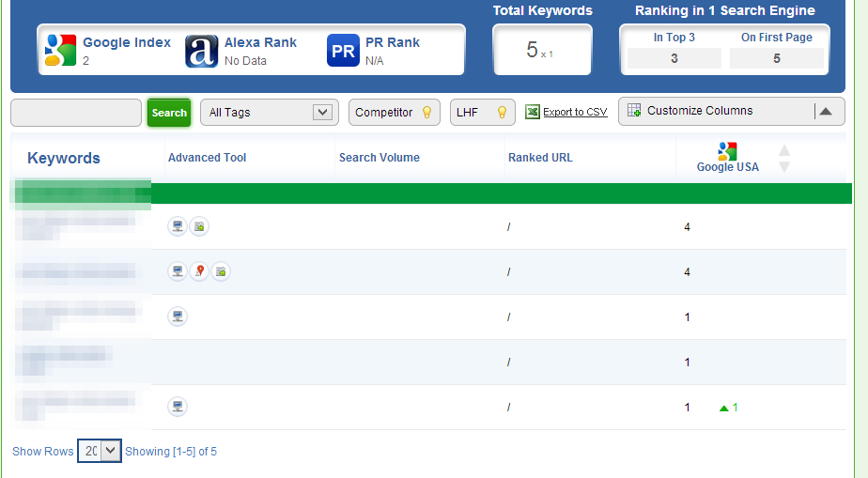
Task: Open the Show Rows count dropdown
Action: (x=100, y=451)
